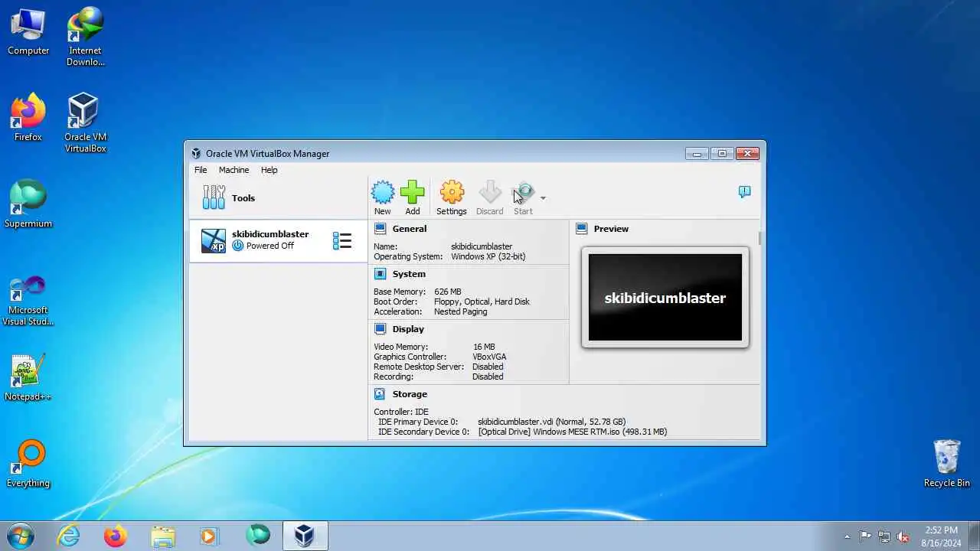Viewport: 980px width, 551px height.
Task: Click the 'VBoxVGA' graphics controller value
Action: click(x=489, y=357)
